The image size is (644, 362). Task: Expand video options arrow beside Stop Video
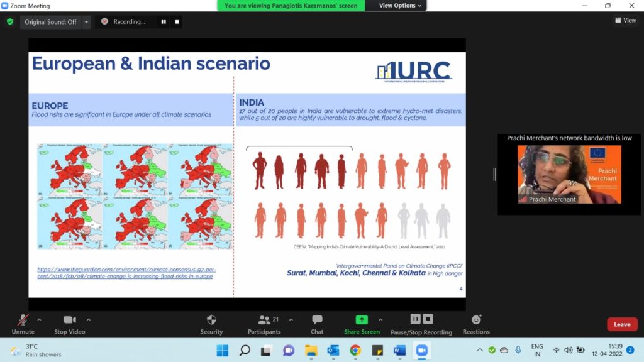point(88,319)
